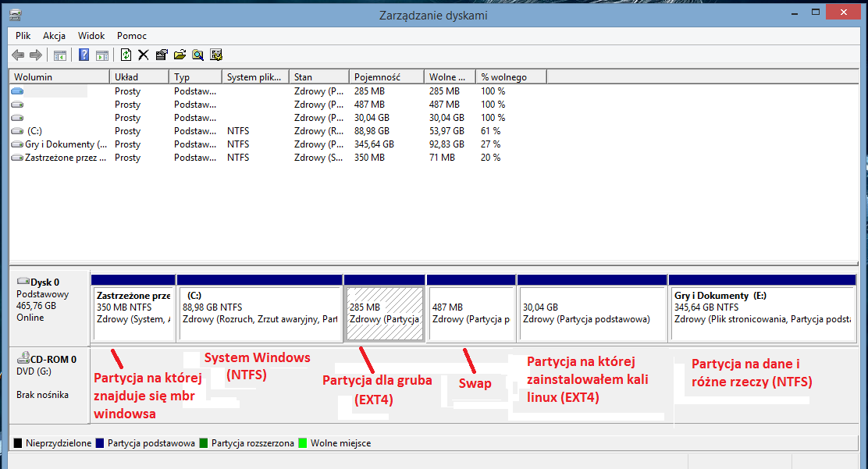Screen dimensions: 868x469
Task: Click the magnifier search toolbar icon
Action: pos(197,55)
